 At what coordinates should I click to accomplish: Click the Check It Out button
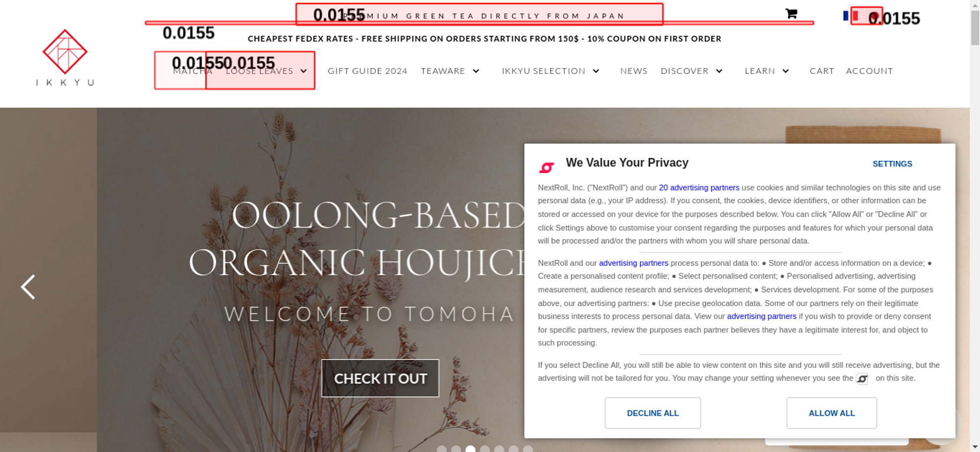click(x=380, y=379)
